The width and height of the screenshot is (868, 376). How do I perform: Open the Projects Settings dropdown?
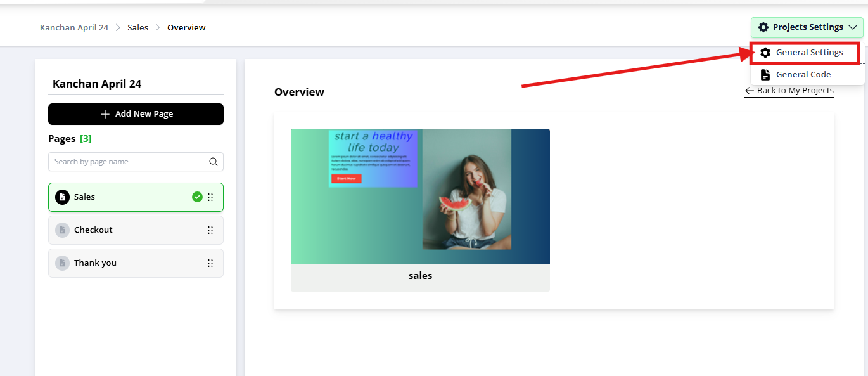point(807,27)
